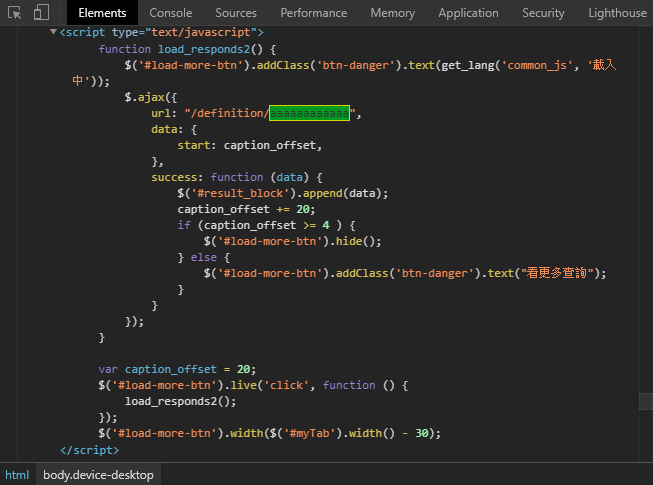
Task: Open the Sources tab
Action: click(x=236, y=13)
